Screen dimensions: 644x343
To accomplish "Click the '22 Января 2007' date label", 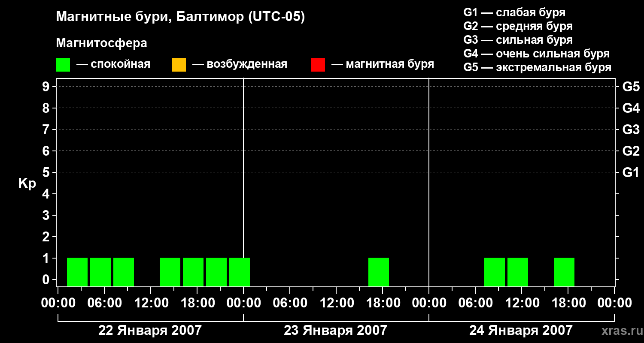I will point(150,330).
